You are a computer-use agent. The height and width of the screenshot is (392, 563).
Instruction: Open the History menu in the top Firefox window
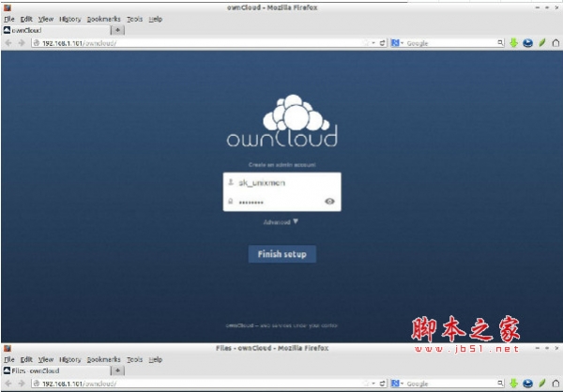(x=70, y=19)
